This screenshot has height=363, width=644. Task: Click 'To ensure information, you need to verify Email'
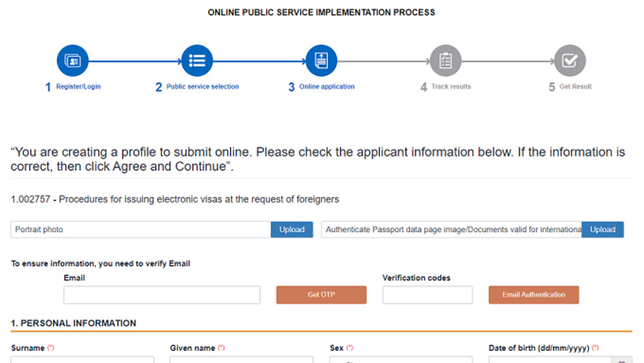[100, 264]
